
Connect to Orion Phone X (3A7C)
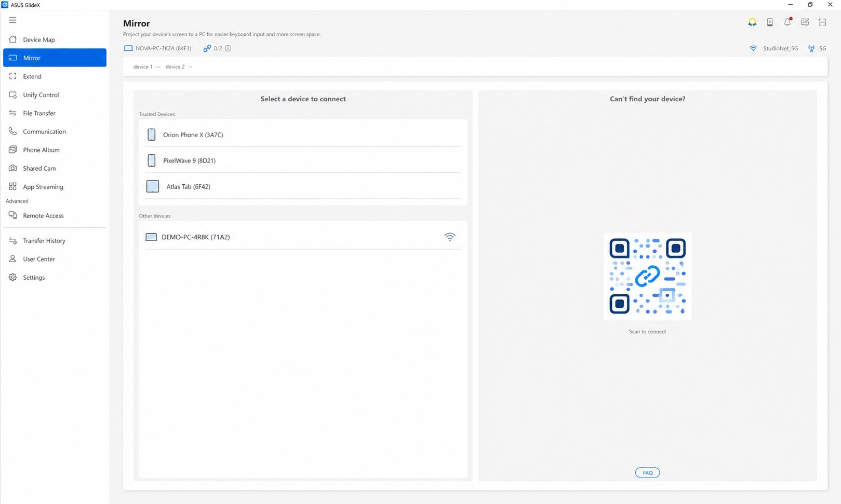303,134
